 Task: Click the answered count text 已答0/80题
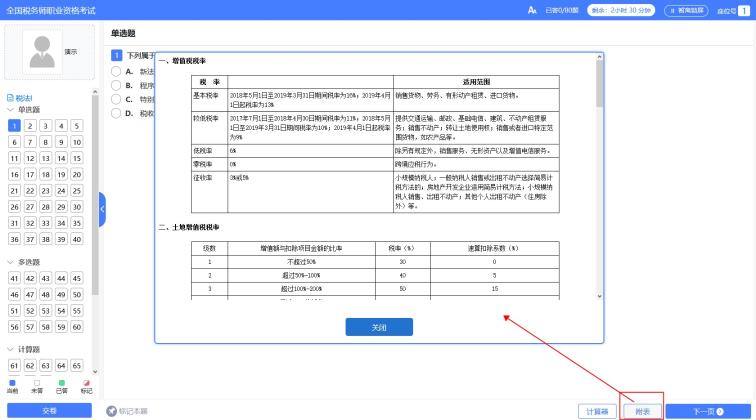(562, 10)
